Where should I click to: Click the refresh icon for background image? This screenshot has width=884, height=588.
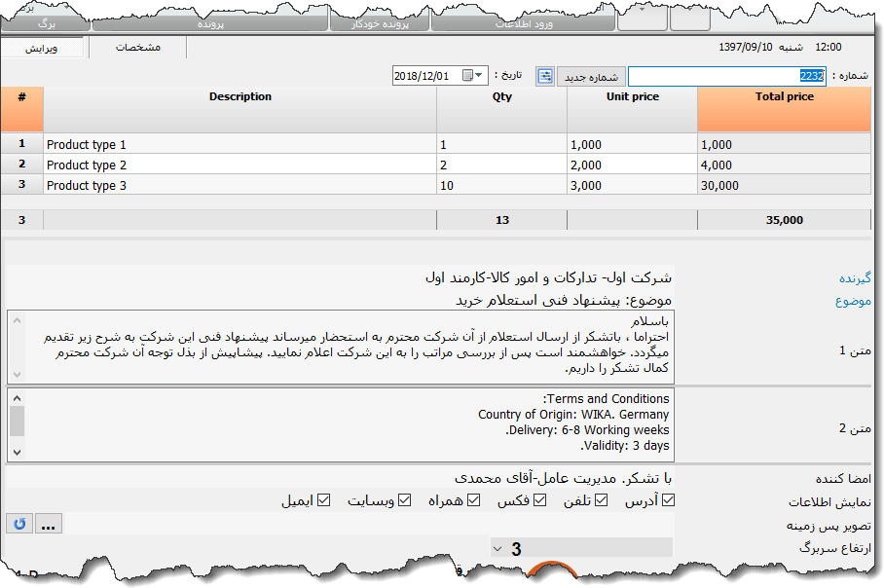pyautogui.click(x=18, y=525)
